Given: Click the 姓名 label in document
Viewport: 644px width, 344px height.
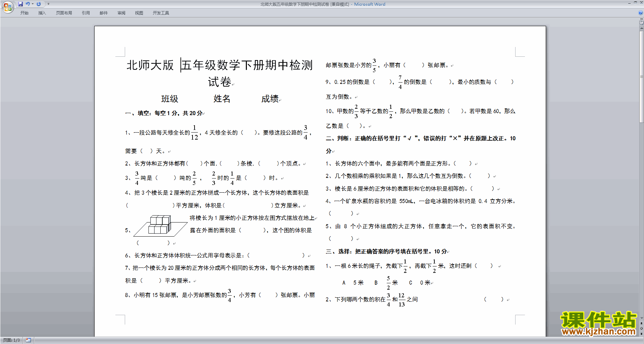Looking at the screenshot, I should 222,99.
